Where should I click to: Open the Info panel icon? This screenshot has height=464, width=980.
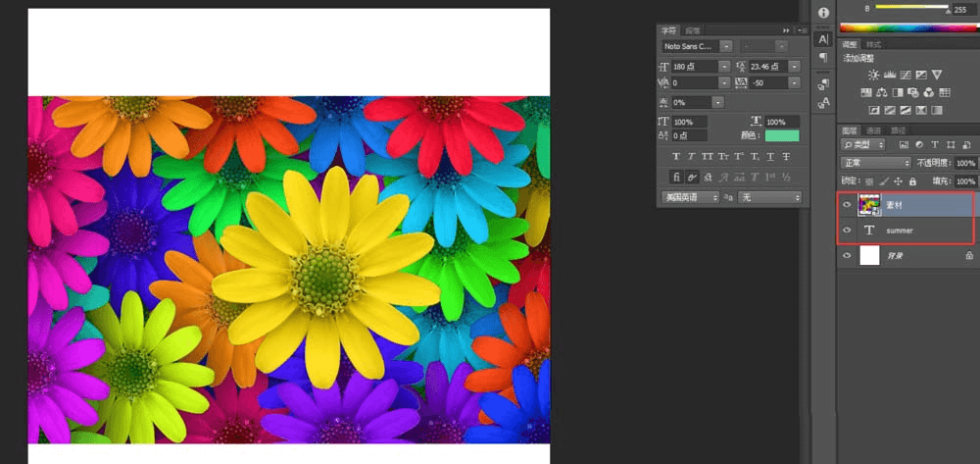tap(824, 13)
